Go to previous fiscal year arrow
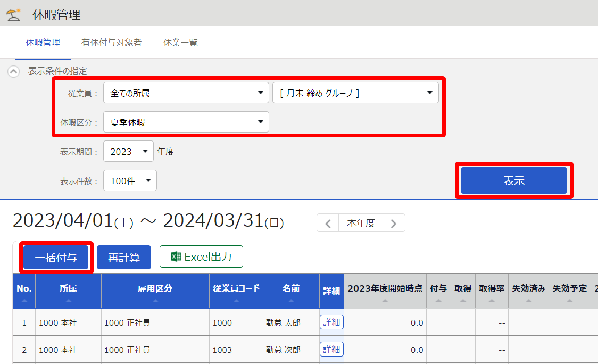This screenshot has width=598, height=364. point(328,223)
